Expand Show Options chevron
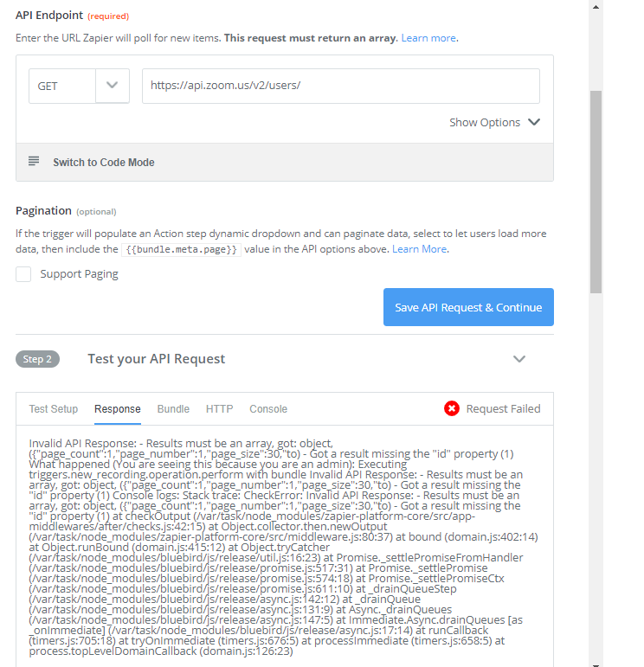Viewport: 644px width, 667px height. (534, 122)
